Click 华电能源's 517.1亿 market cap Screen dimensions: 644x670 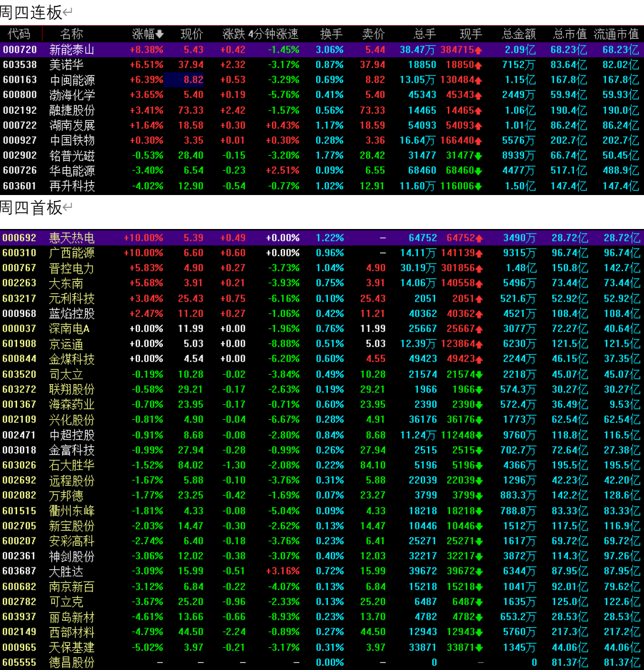tap(569, 170)
